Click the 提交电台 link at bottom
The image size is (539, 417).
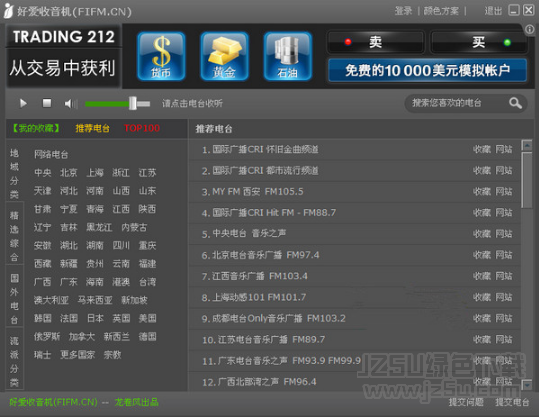coord(512,402)
